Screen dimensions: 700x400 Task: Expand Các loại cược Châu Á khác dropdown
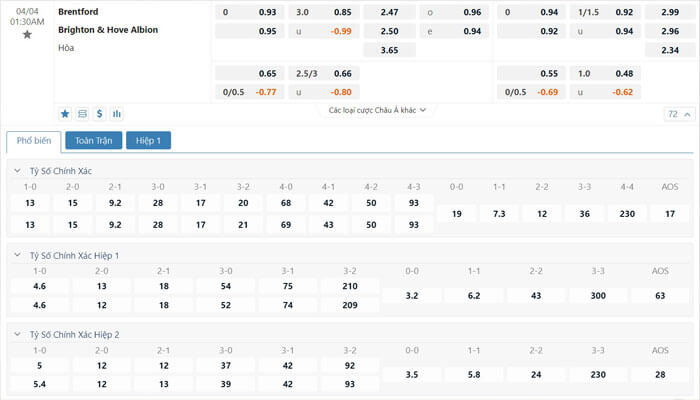(x=377, y=110)
